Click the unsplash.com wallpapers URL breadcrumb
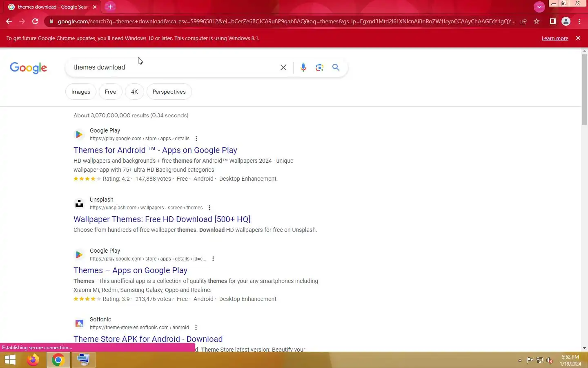This screenshot has width=588, height=368. (146, 208)
